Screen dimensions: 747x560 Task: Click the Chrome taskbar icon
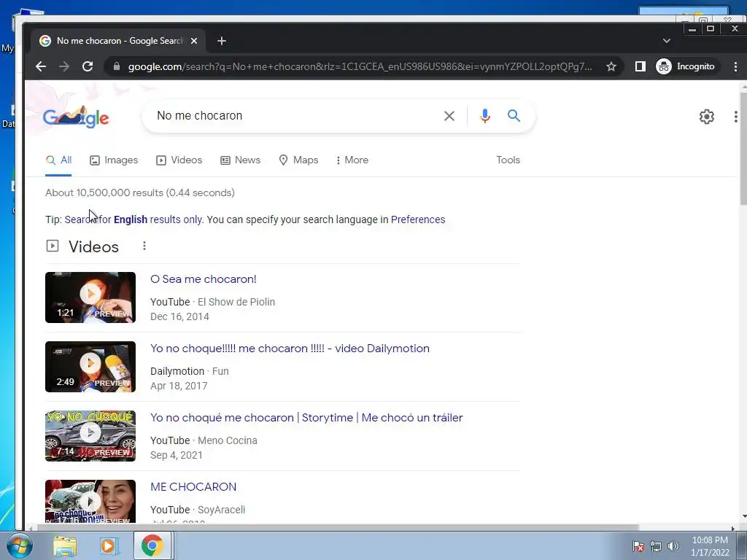pos(152,546)
